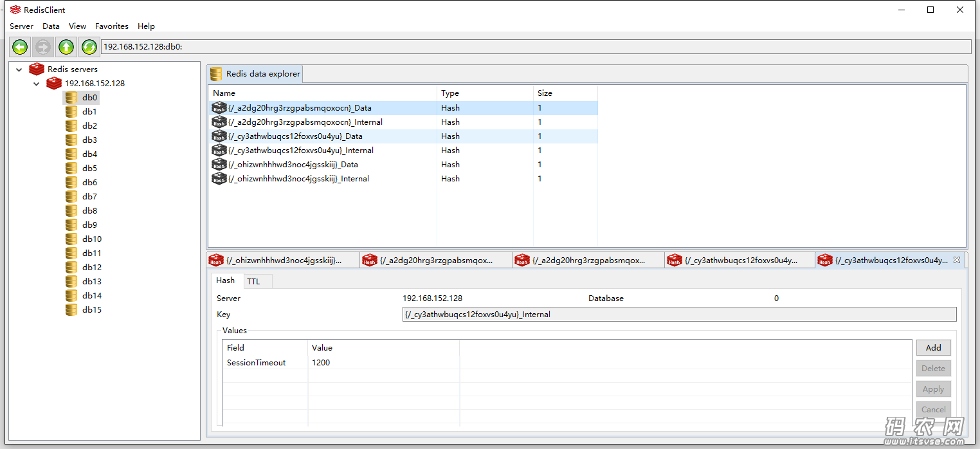Click the Cancel button

coord(933,410)
